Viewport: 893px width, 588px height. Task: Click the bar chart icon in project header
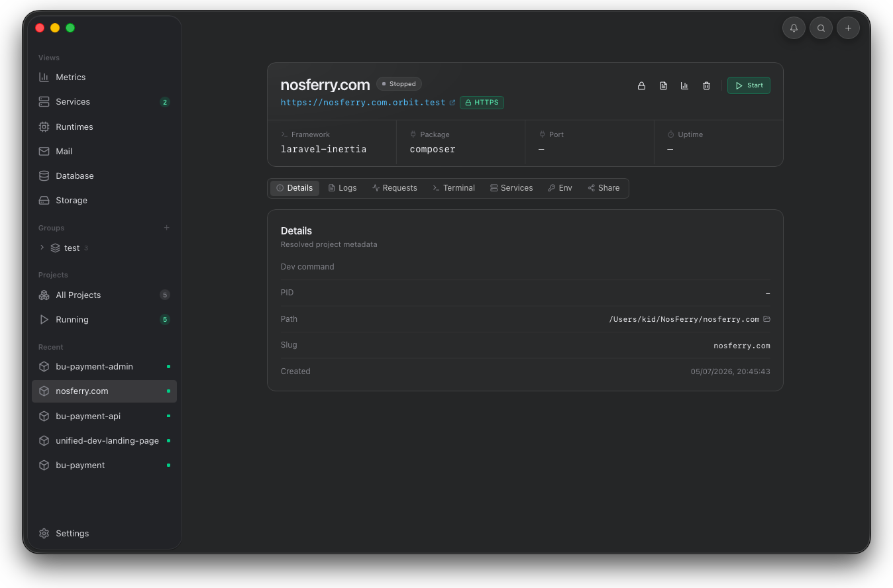click(684, 85)
